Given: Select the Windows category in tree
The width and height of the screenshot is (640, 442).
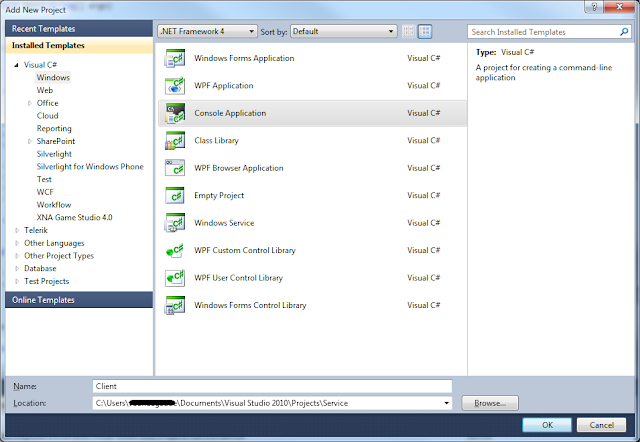Looking at the screenshot, I should point(53,78).
